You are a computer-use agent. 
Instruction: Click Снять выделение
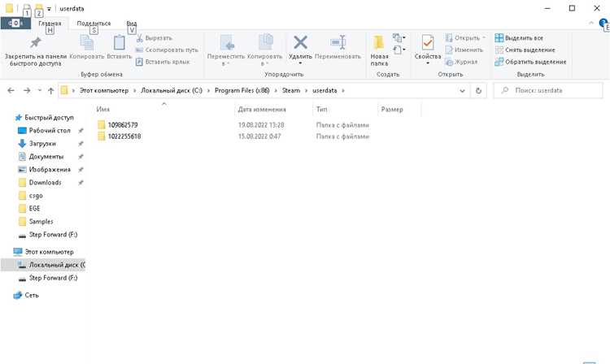coord(525,50)
